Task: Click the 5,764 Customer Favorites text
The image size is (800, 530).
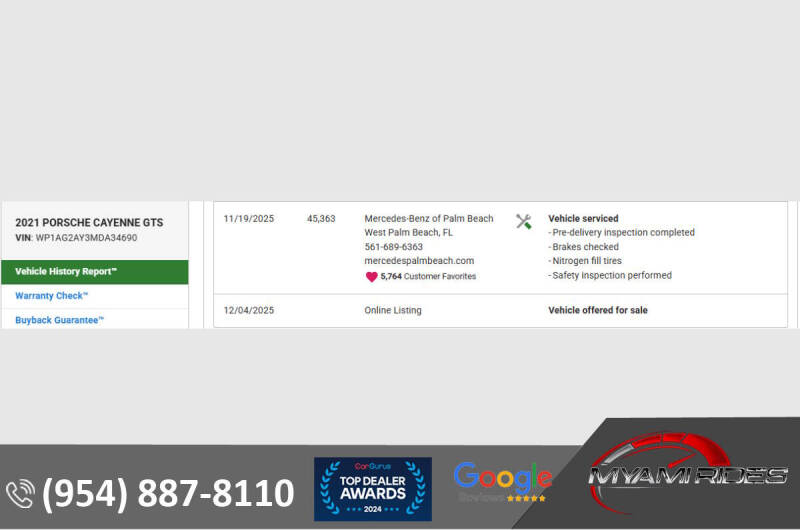Action: [428, 277]
